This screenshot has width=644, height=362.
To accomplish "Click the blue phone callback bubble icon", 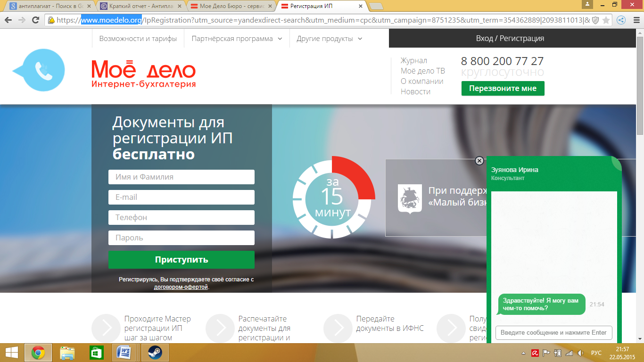I will [39, 70].
